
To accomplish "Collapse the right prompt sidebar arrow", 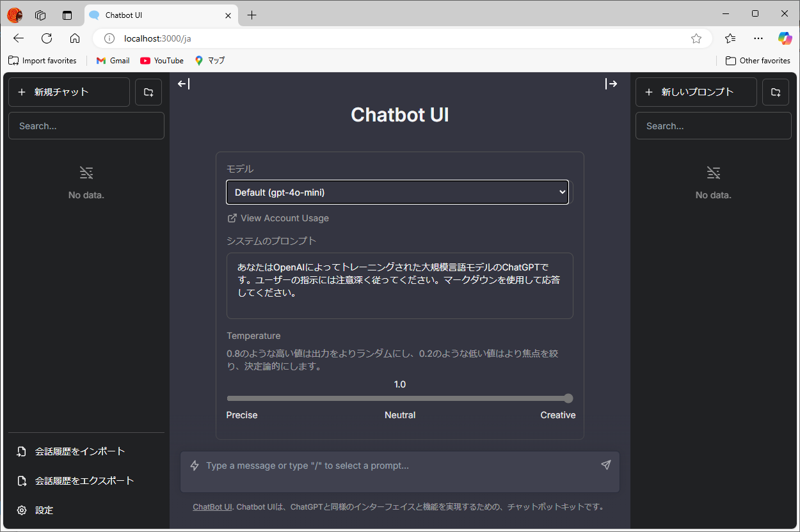I will [x=611, y=84].
